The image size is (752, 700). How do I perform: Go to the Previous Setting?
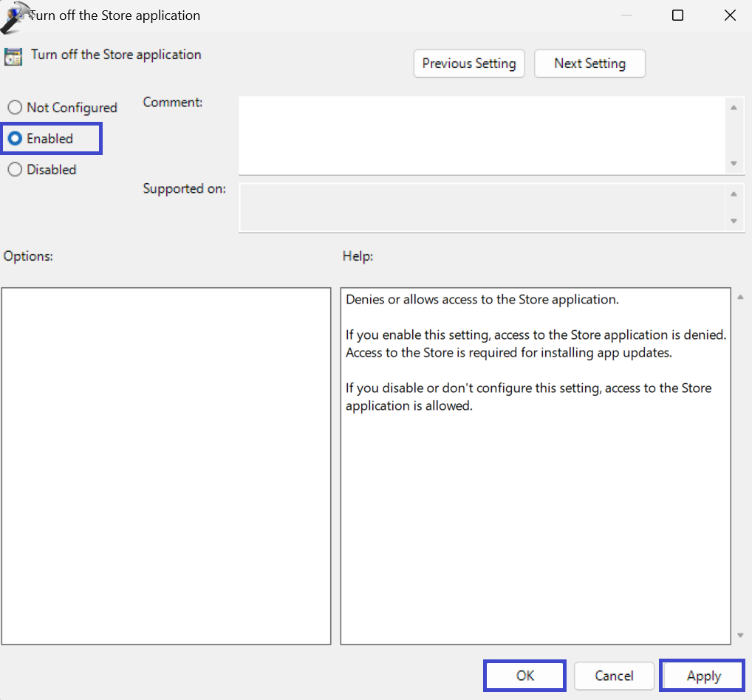[469, 64]
